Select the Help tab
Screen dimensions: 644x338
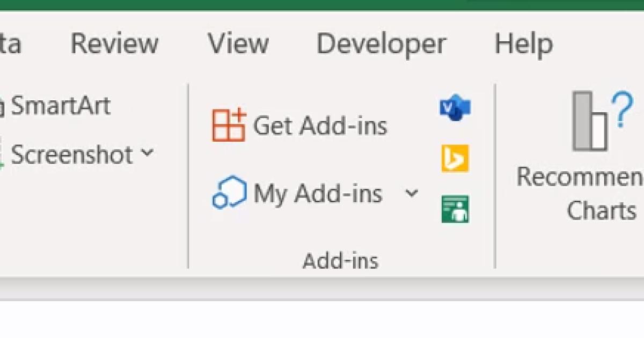click(523, 44)
